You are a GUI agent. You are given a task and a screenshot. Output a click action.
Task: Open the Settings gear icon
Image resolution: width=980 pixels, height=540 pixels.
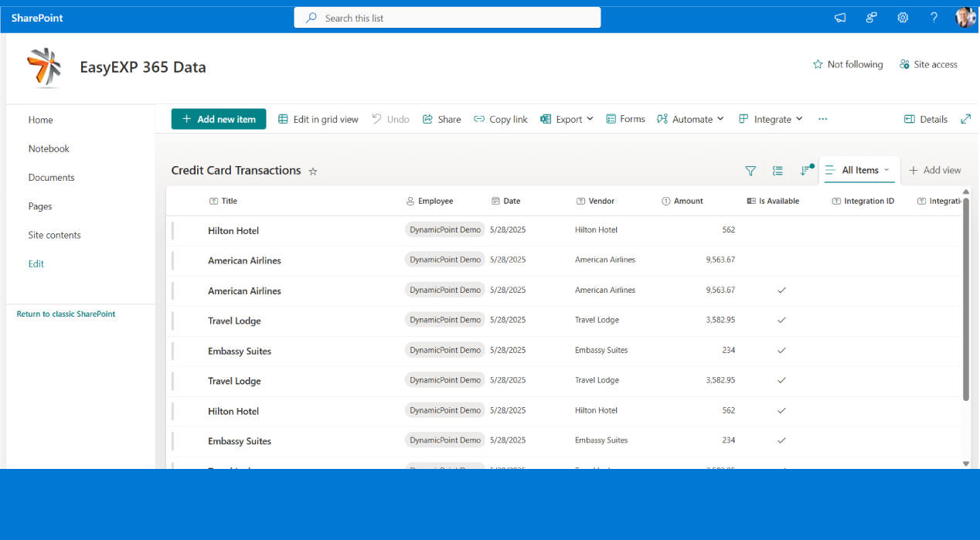pos(903,18)
